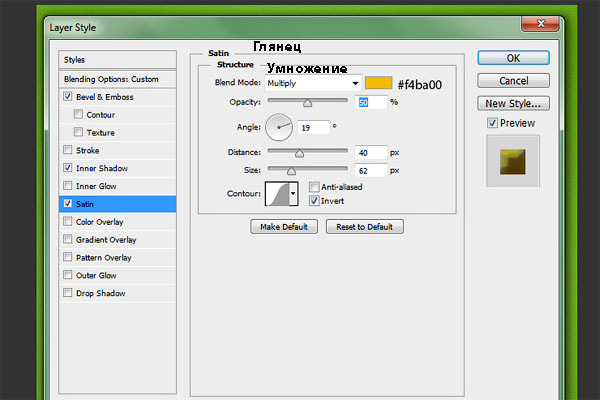The width and height of the screenshot is (600, 400).
Task: Enable the Color Overlay checkbox
Action: point(68,221)
